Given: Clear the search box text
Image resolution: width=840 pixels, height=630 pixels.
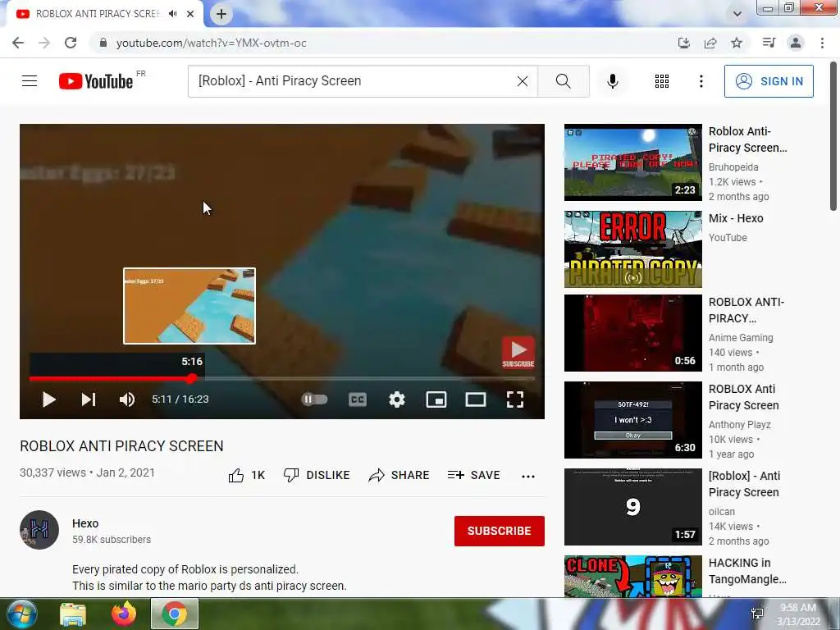Looking at the screenshot, I should [523, 81].
